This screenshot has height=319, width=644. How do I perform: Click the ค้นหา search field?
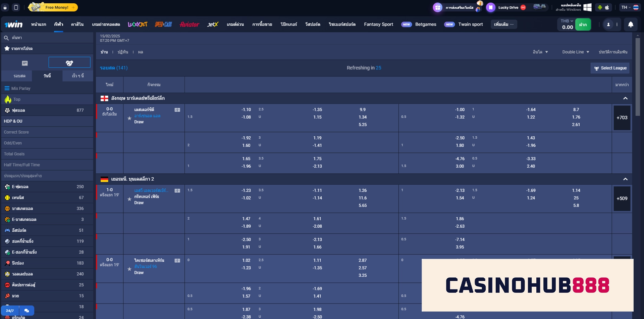tap(47, 38)
